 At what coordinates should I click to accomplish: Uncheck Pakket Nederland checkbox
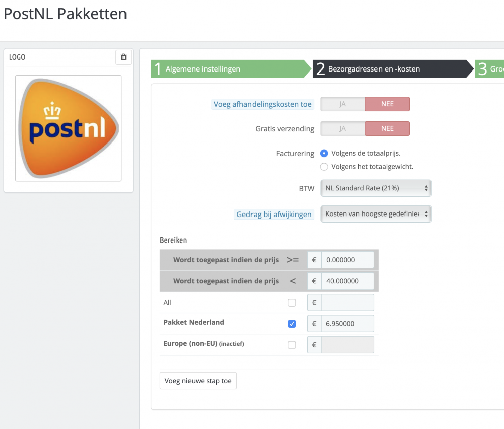tap(292, 324)
